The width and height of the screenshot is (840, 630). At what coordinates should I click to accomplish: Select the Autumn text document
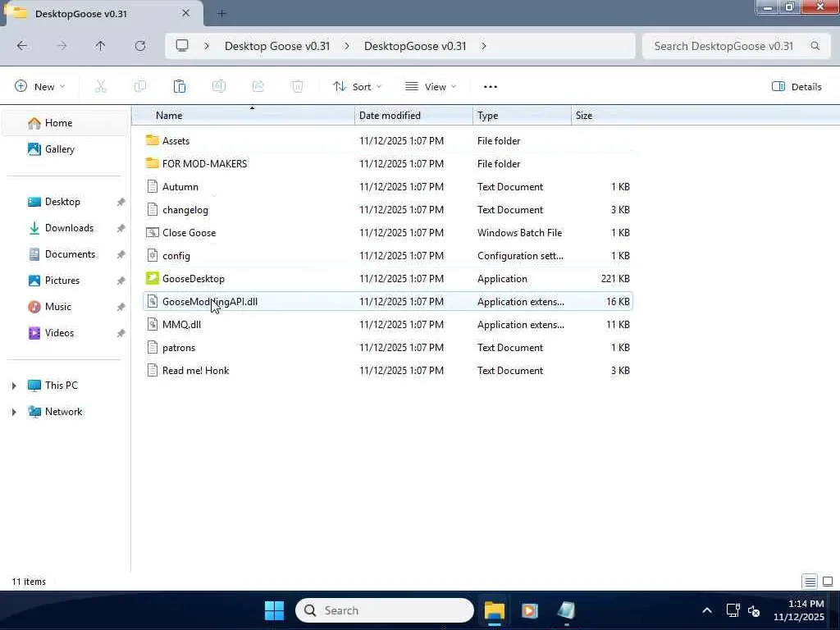coord(388,186)
